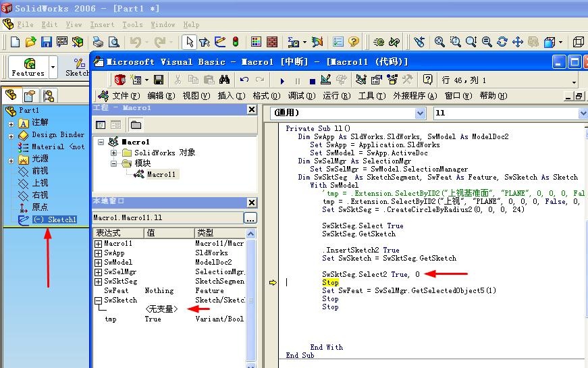588x368 pixels.
Task: Click the Zoom Out magnifier icon
Action: coord(487,42)
